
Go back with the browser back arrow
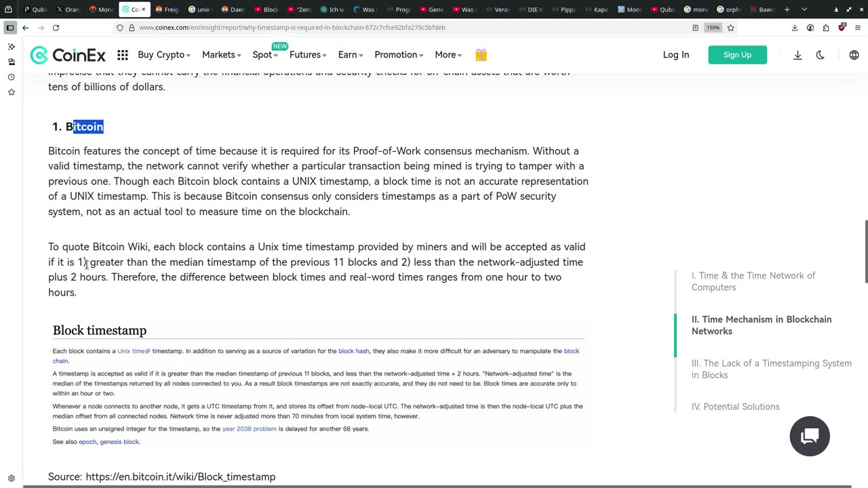pos(26,28)
